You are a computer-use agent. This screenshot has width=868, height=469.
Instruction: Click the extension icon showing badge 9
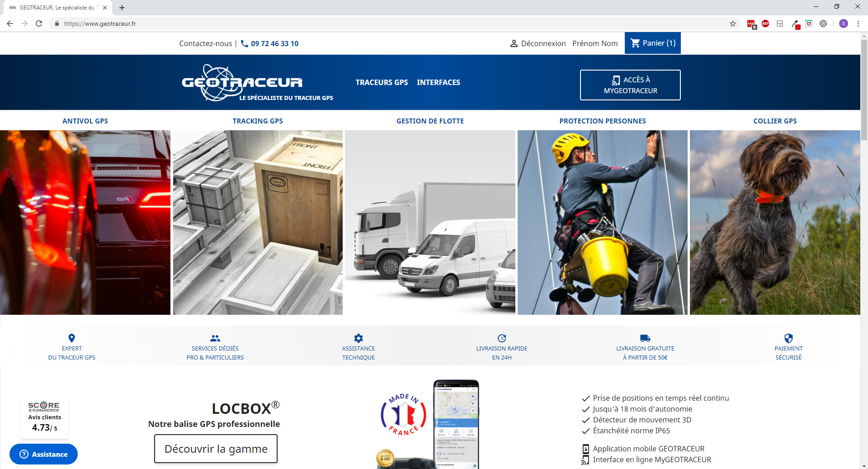pyautogui.click(x=750, y=24)
